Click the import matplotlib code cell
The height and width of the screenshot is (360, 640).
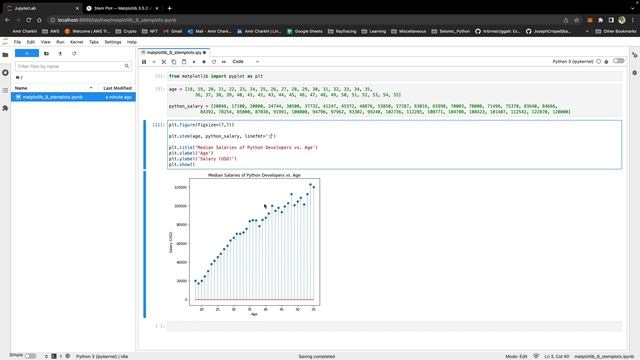click(x=394, y=76)
